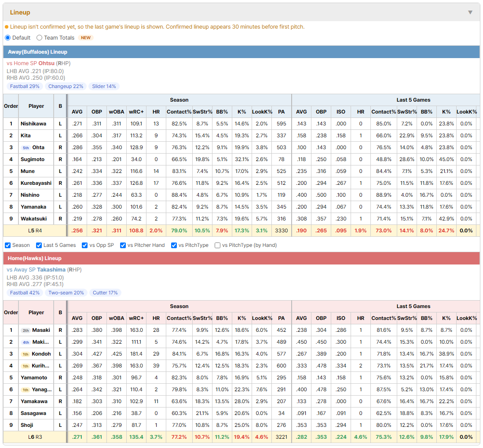Click player name Wakatsuki
This screenshot has width=483, height=448.
[33, 219]
